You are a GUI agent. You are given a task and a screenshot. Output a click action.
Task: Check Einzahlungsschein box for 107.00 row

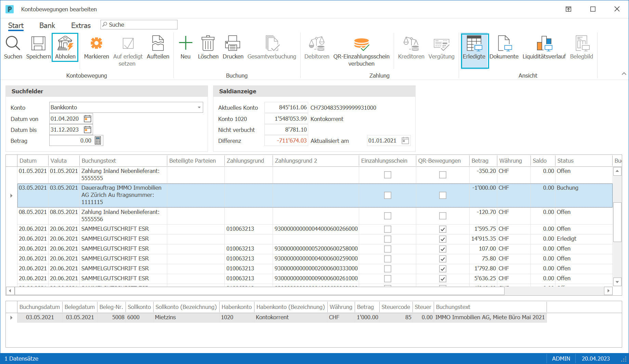point(388,249)
